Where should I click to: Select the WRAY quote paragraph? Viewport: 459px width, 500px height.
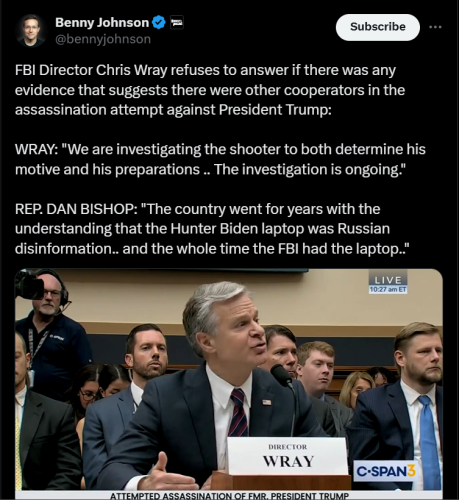(220, 159)
